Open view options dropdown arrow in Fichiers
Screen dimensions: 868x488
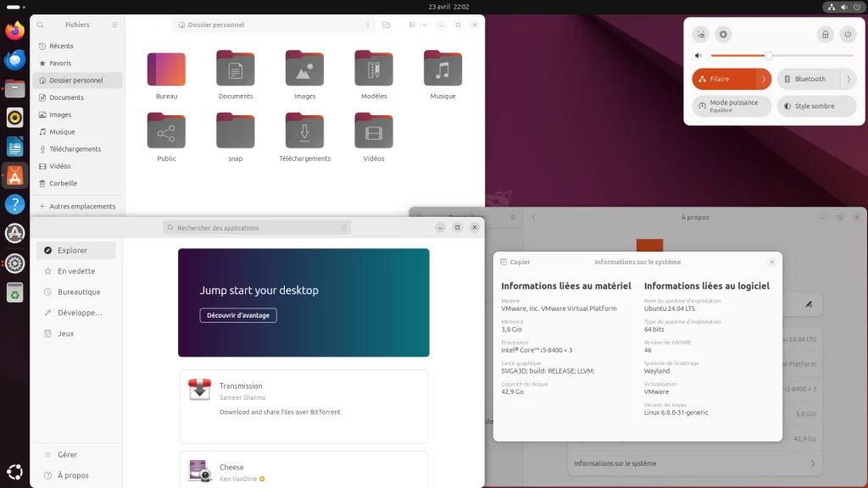coord(426,25)
